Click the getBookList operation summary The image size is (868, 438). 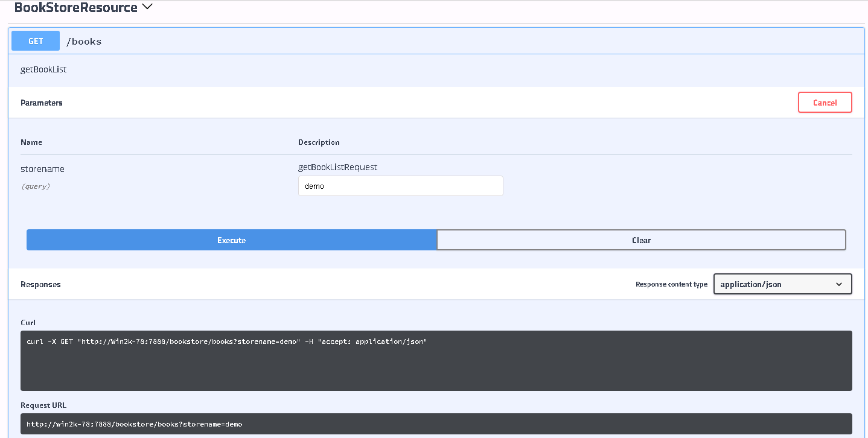(x=43, y=69)
